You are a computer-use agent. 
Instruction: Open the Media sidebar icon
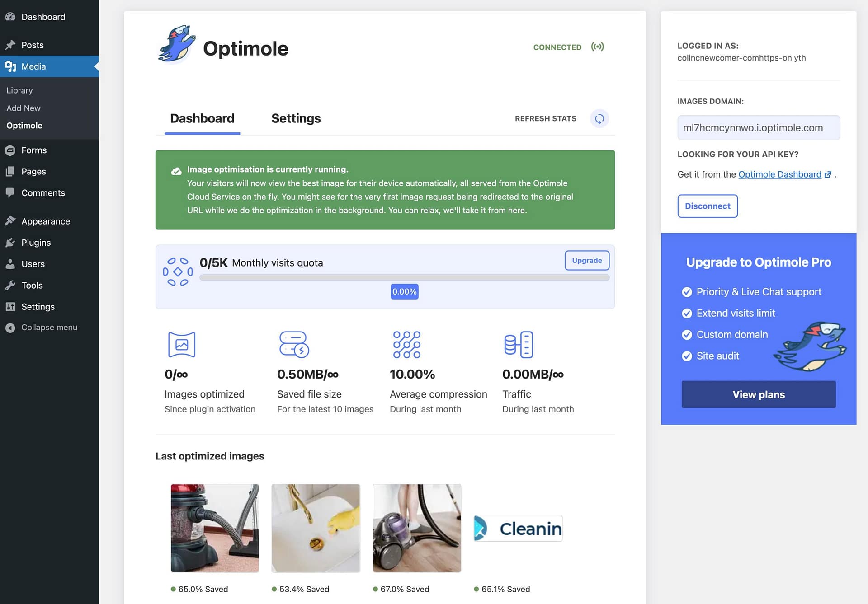tap(10, 66)
